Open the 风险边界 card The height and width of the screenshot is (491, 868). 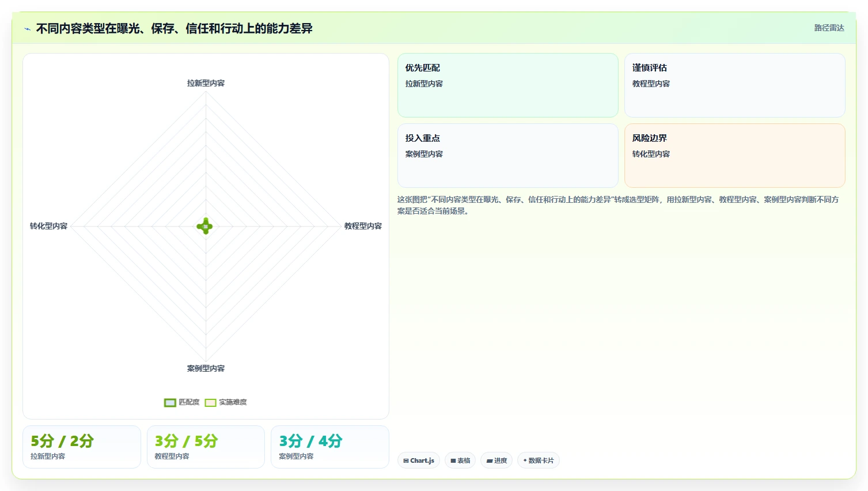(735, 156)
